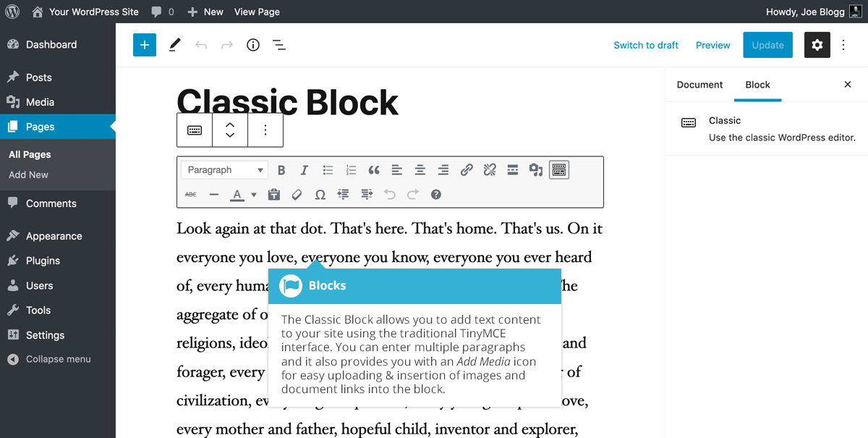Insert a bulleted list
Viewport: 868px width, 438px height.
[328, 169]
